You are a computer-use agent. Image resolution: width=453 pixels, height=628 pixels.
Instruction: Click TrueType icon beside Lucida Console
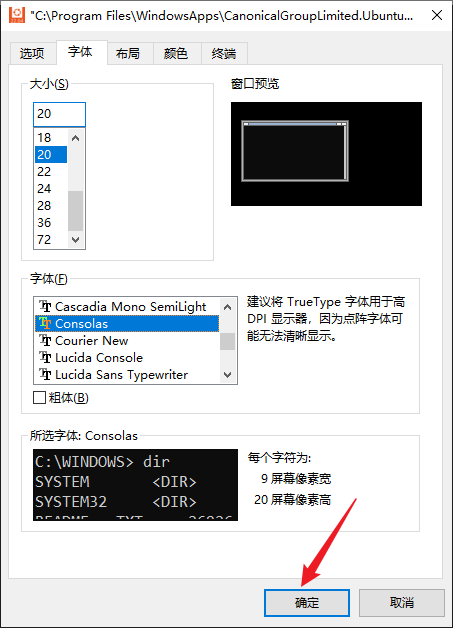coord(45,357)
